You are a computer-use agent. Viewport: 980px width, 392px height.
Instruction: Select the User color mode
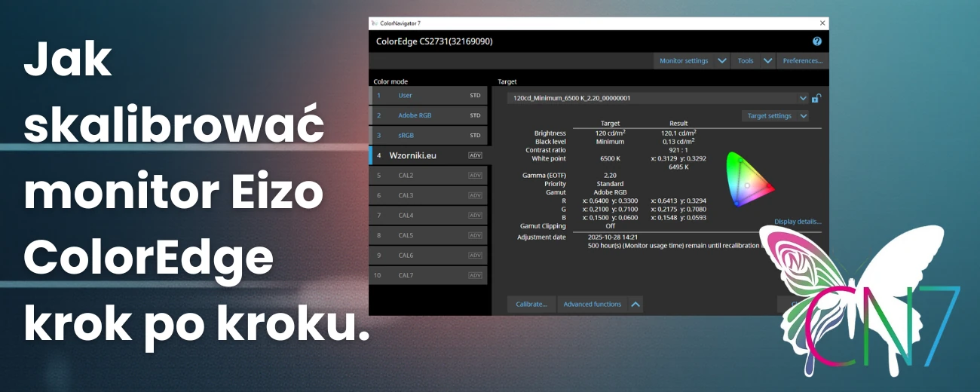[406, 96]
